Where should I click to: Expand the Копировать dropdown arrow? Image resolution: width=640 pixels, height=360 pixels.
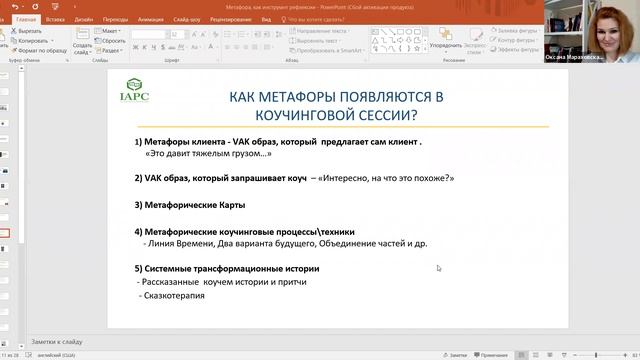tap(52, 41)
